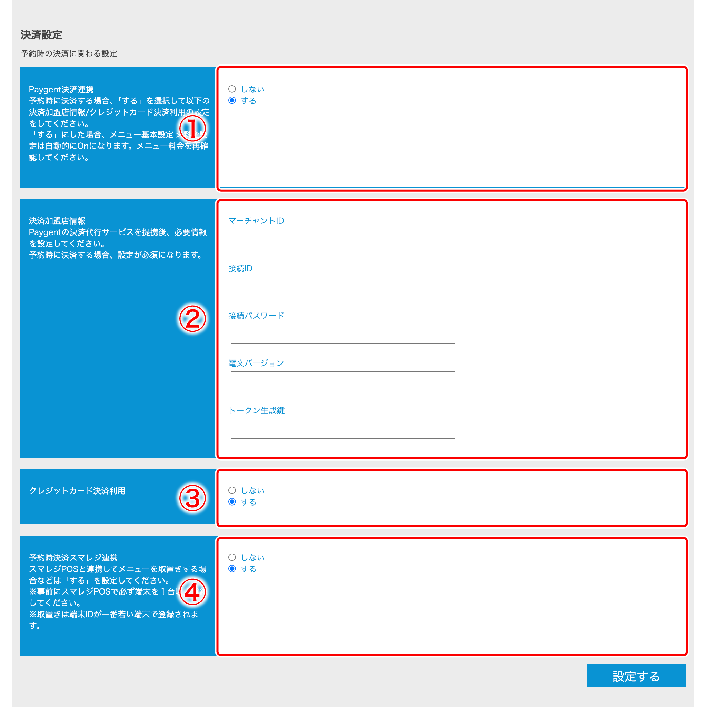Click the red circled number ④
The height and width of the screenshot is (728, 706).
point(193,593)
